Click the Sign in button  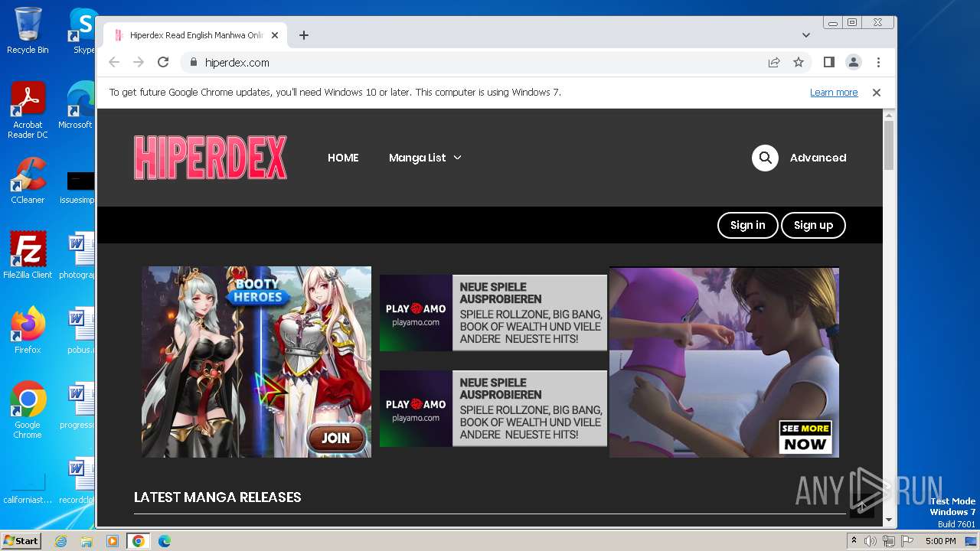coord(747,225)
